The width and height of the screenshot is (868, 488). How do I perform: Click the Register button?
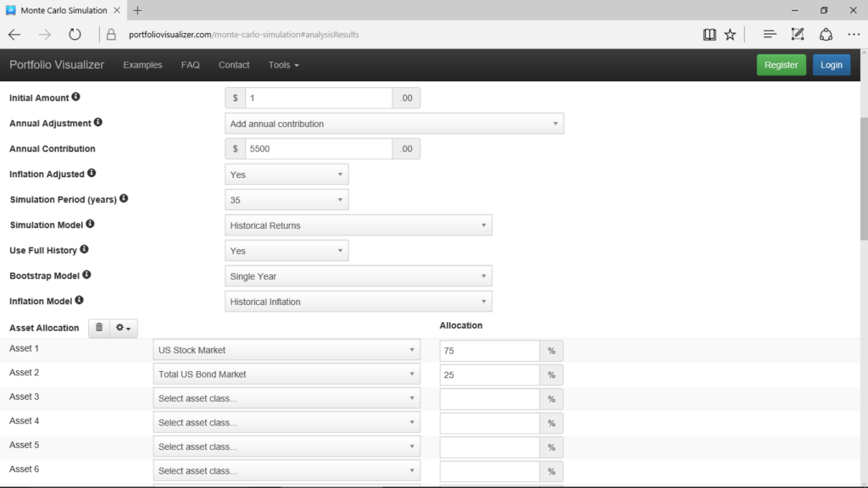point(781,64)
